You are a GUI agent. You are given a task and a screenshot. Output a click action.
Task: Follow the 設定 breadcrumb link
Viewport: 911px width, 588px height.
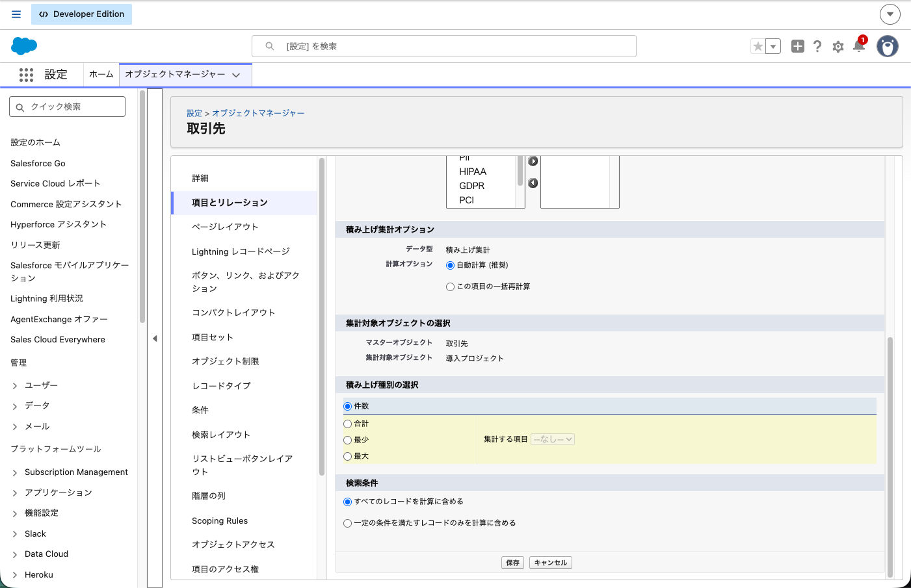coord(194,113)
